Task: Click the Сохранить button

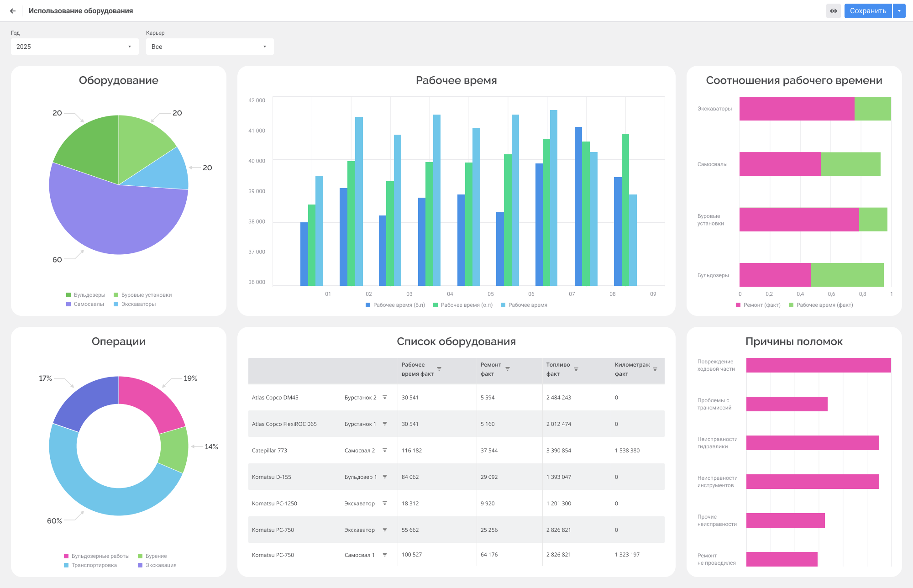Action: [868, 11]
